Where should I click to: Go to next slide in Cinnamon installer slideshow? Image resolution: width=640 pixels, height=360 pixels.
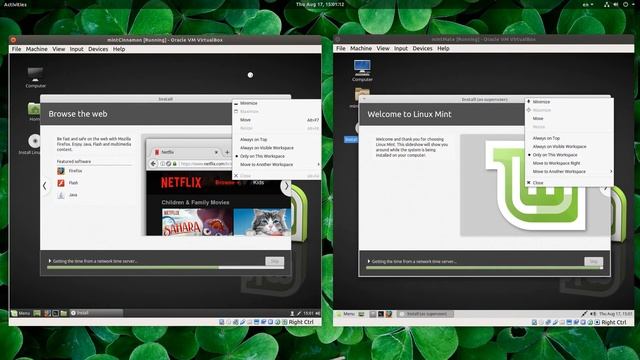click(286, 186)
